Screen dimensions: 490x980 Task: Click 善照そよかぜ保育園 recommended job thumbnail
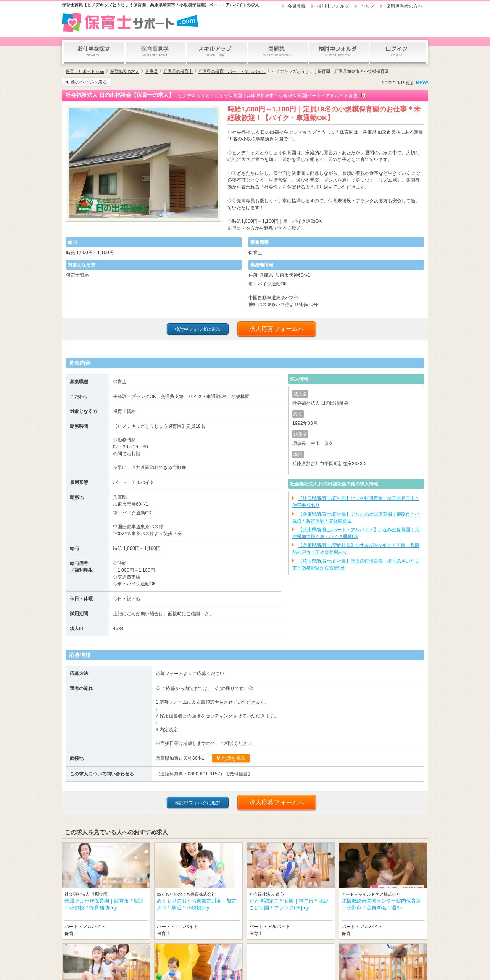(x=106, y=866)
